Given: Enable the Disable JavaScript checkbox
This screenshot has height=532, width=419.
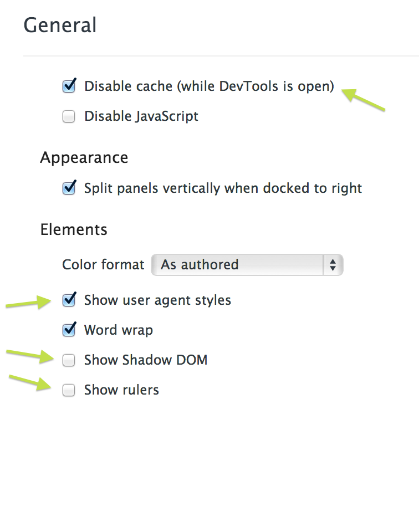Looking at the screenshot, I should click(69, 117).
